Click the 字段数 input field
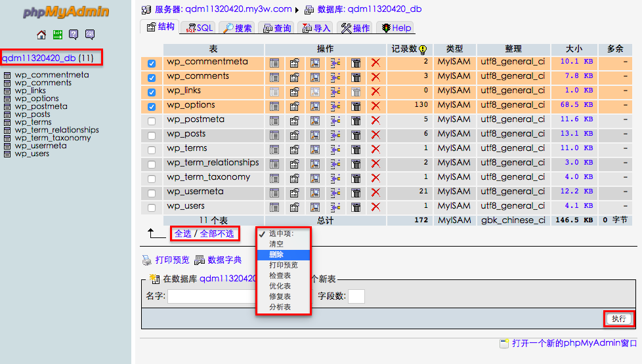642x364 pixels. coord(356,296)
